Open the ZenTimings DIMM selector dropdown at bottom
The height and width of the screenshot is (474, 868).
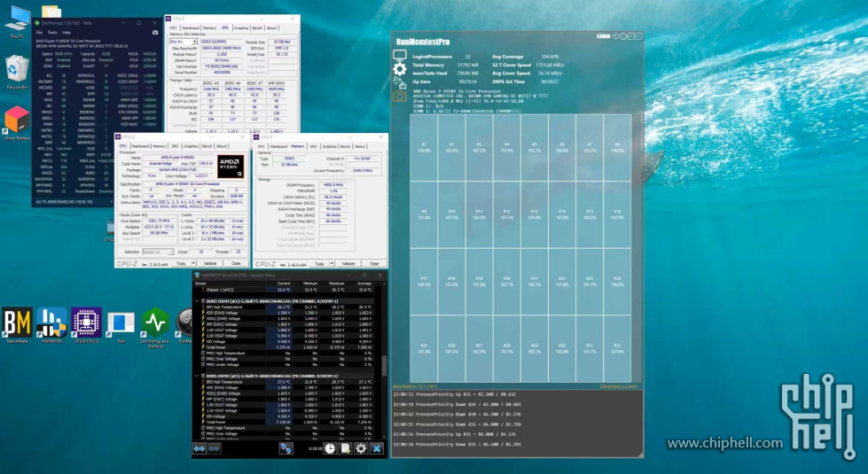click(74, 202)
